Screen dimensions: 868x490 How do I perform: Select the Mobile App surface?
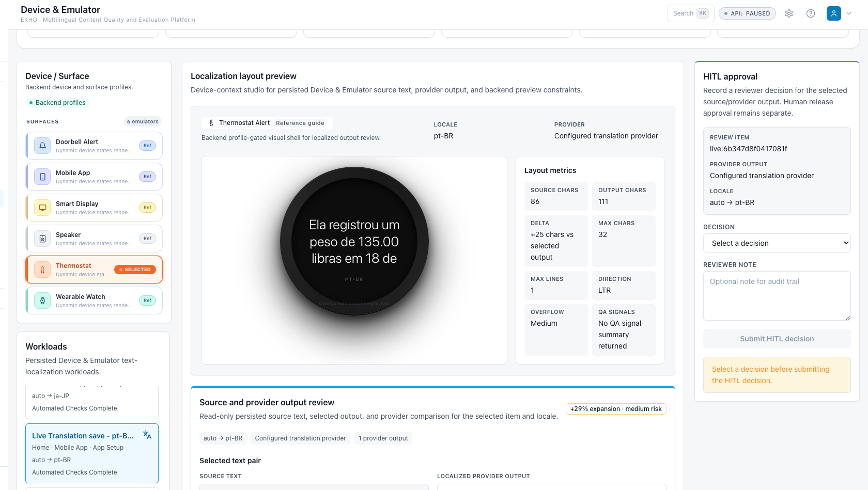point(94,177)
